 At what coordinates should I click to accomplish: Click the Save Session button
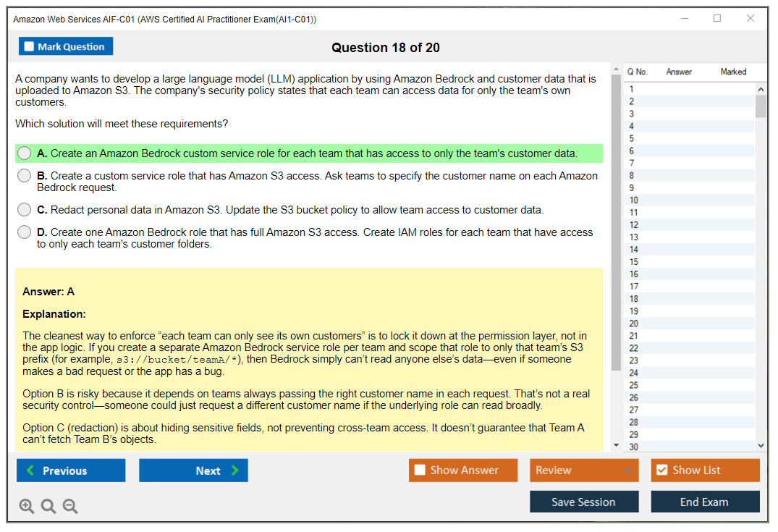584,502
